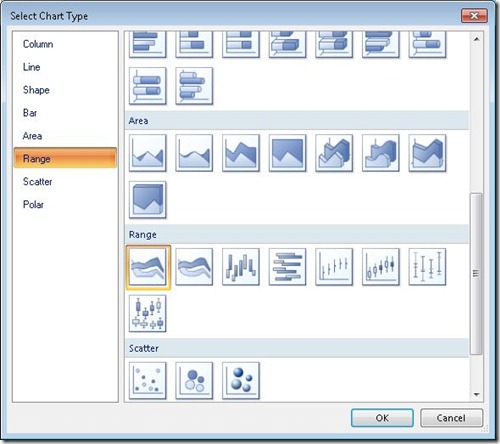Select the highlighted Range chart icon
The width and height of the screenshot is (500, 444).
pyautogui.click(x=148, y=267)
